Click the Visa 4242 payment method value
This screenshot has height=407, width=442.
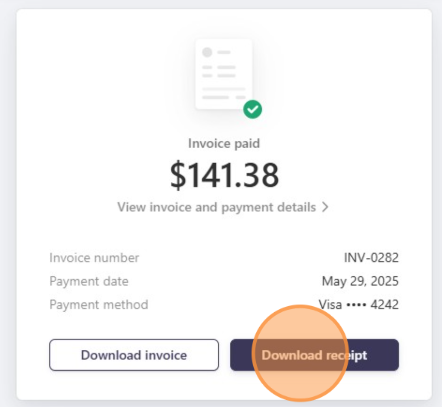click(x=359, y=305)
